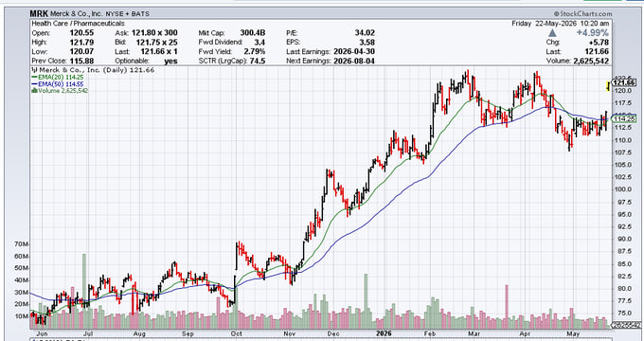The image size is (644, 341).
Task: Click the header Volume value 2,625,542
Action: pyautogui.click(x=591, y=61)
